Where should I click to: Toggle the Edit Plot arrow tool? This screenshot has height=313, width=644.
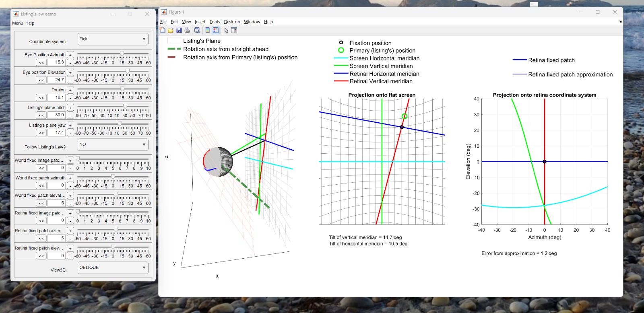point(226,31)
